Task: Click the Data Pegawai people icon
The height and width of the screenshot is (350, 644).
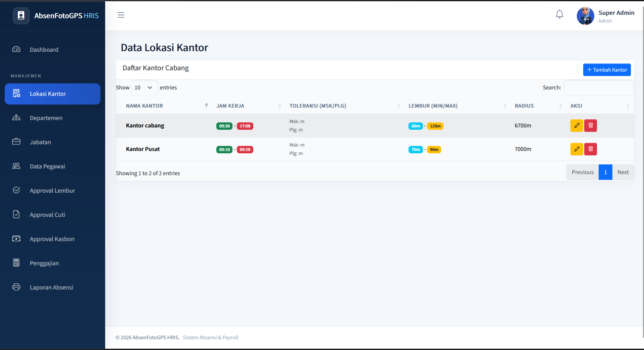Action: (x=16, y=166)
